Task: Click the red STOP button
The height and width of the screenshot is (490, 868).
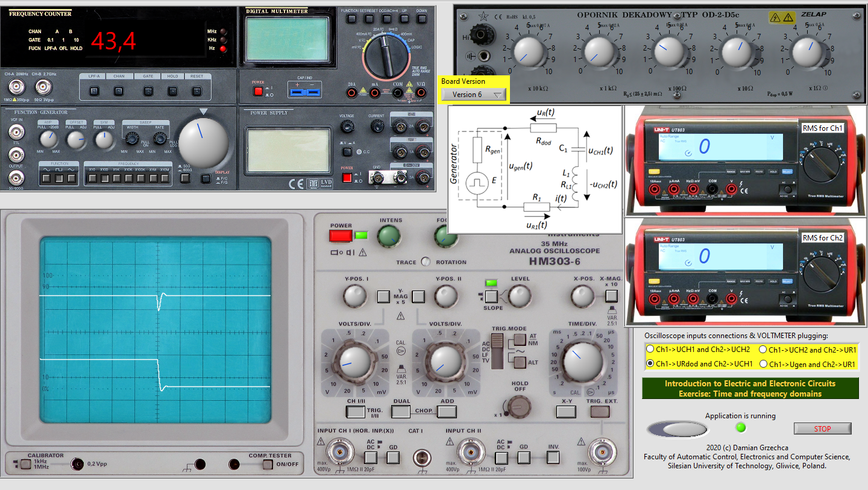Action: pos(822,429)
